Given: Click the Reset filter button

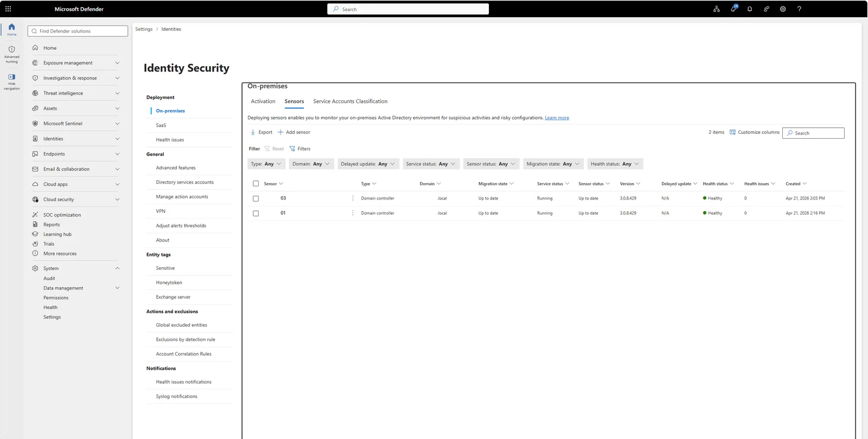Looking at the screenshot, I should tap(274, 149).
